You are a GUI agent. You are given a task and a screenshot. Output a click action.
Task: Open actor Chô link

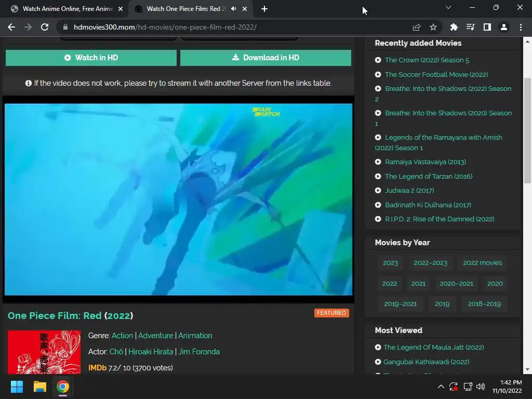[x=116, y=352]
